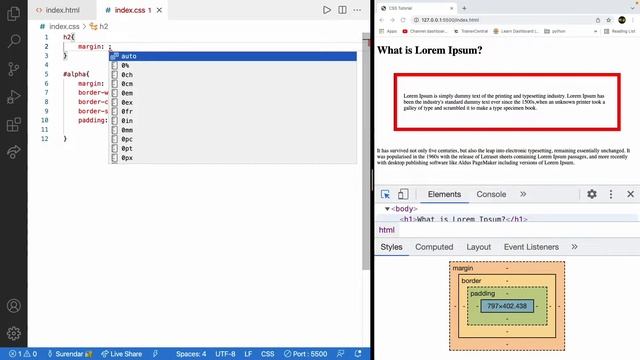This screenshot has height=360, width=640.
Task: Switch to the DevTools Console tab
Action: pyautogui.click(x=491, y=194)
